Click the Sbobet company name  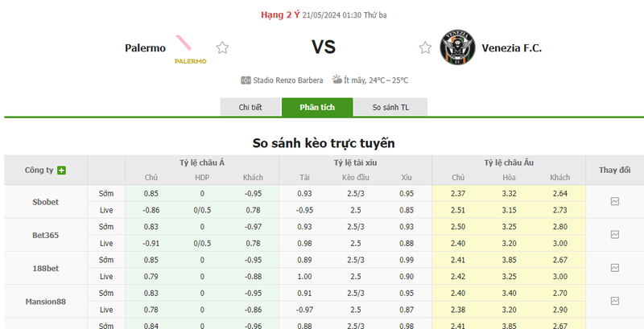tap(46, 202)
